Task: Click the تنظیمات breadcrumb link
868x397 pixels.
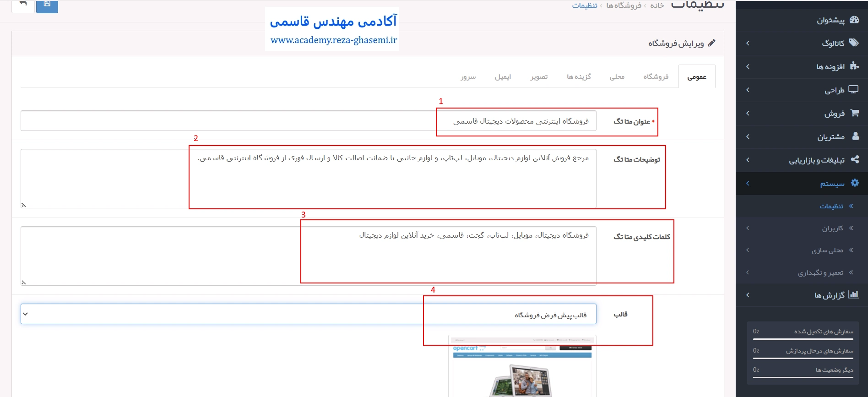Action: pyautogui.click(x=585, y=5)
